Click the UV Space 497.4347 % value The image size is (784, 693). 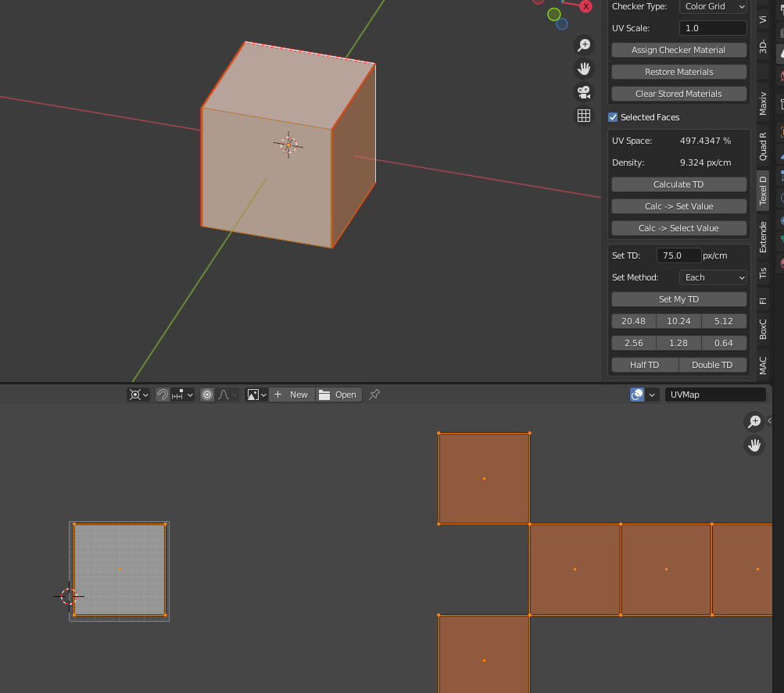pyautogui.click(x=706, y=141)
